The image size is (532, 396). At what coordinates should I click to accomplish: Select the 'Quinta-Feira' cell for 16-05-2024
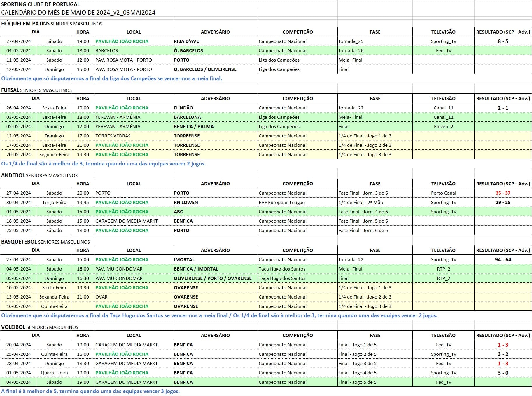tap(54, 306)
